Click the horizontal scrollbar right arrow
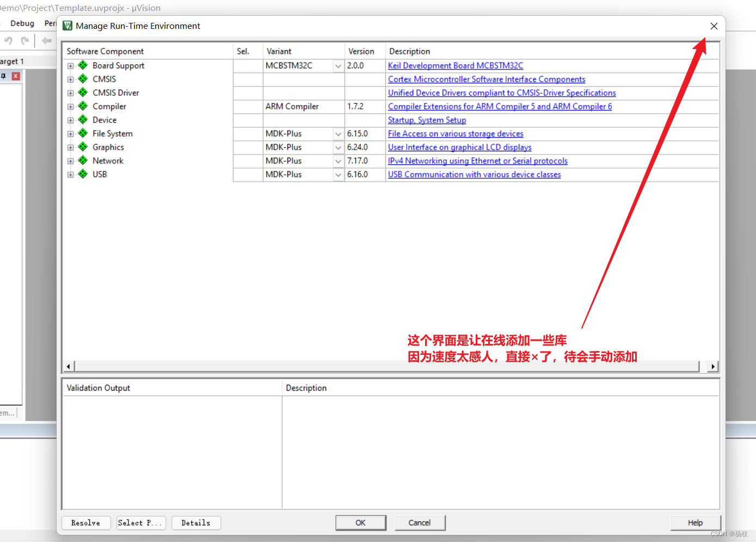 click(713, 366)
